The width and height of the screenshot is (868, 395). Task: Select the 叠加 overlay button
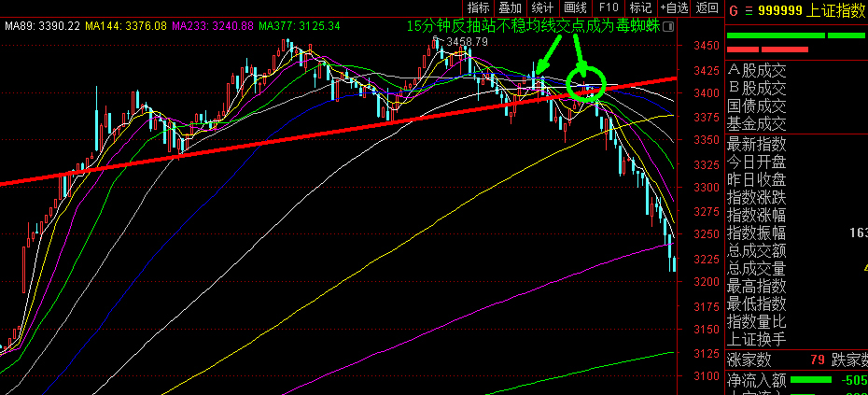[511, 7]
